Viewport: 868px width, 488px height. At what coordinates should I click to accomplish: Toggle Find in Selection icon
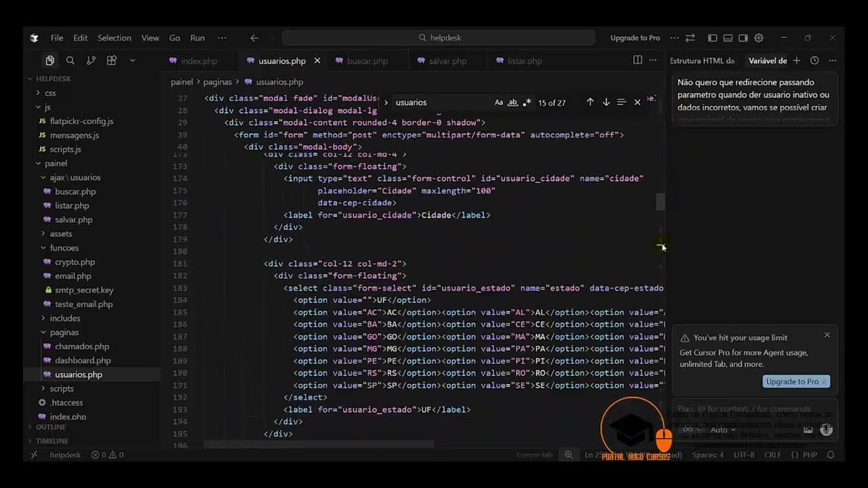point(621,102)
